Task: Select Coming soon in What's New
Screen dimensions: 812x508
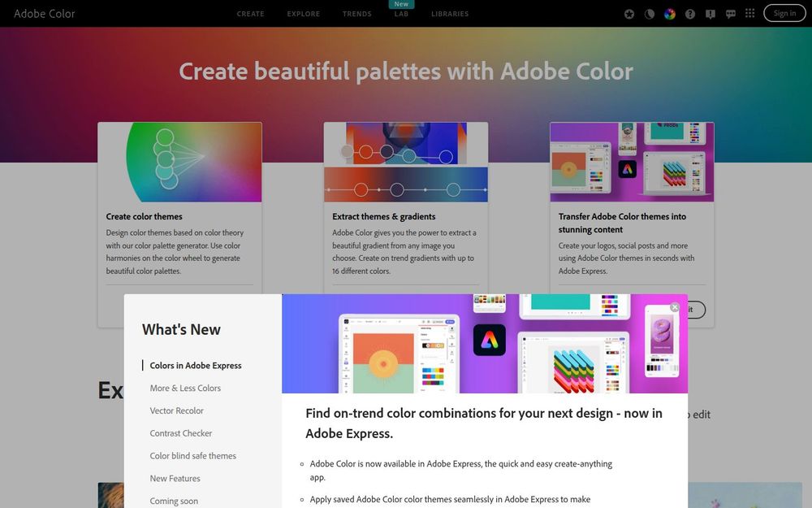Action: tap(174, 501)
